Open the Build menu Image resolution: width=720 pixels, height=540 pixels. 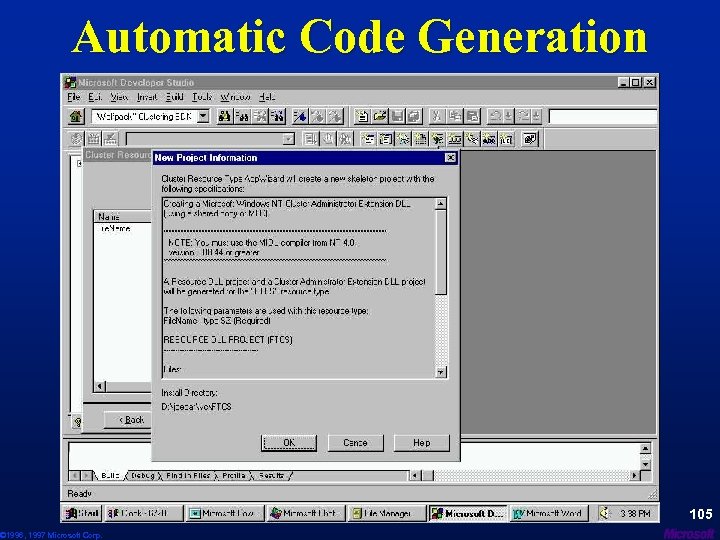[x=174, y=97]
